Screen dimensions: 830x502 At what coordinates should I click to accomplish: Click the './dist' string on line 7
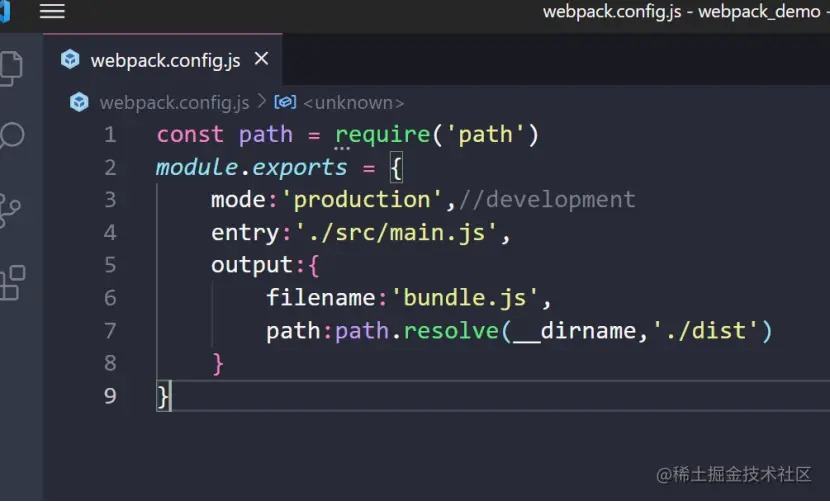(x=706, y=331)
